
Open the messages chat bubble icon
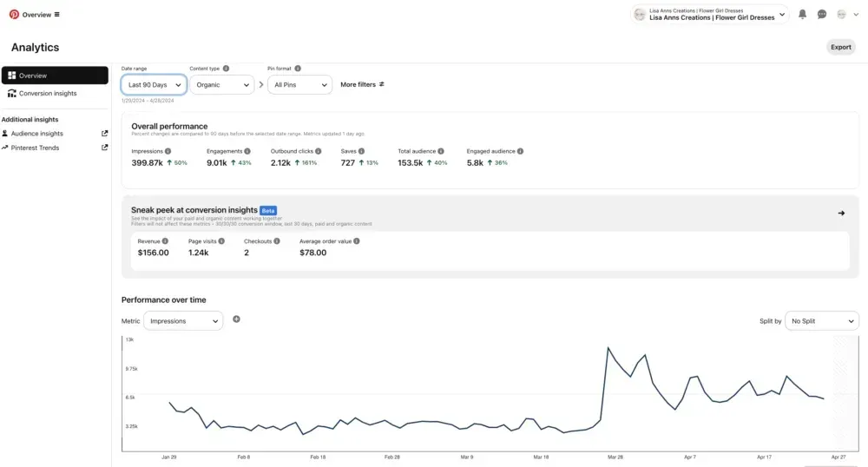pyautogui.click(x=821, y=15)
